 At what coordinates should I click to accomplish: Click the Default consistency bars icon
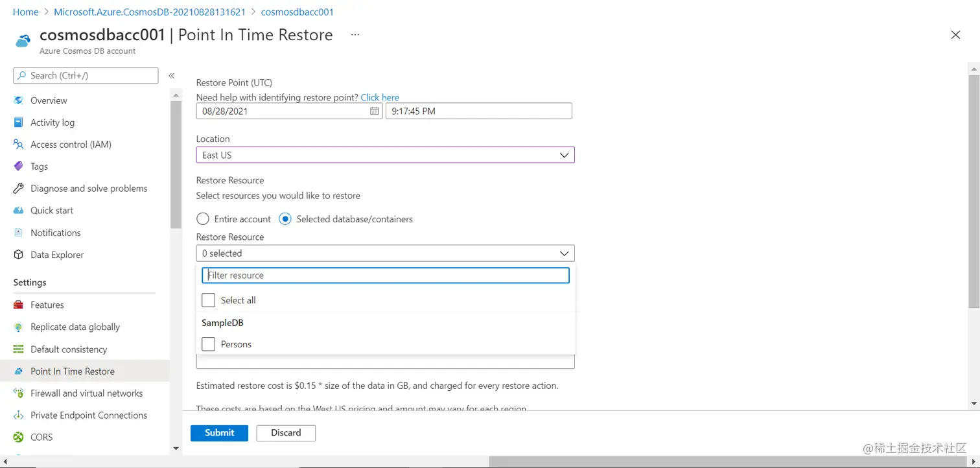click(x=19, y=349)
